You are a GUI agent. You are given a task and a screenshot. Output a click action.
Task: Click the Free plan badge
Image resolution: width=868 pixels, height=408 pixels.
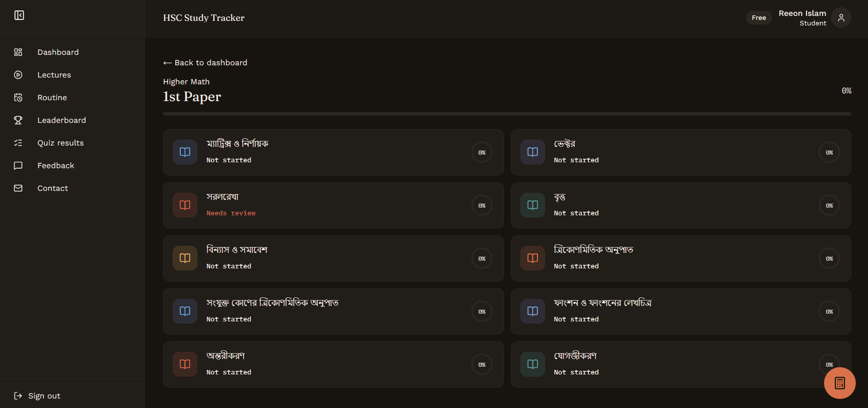click(x=759, y=18)
